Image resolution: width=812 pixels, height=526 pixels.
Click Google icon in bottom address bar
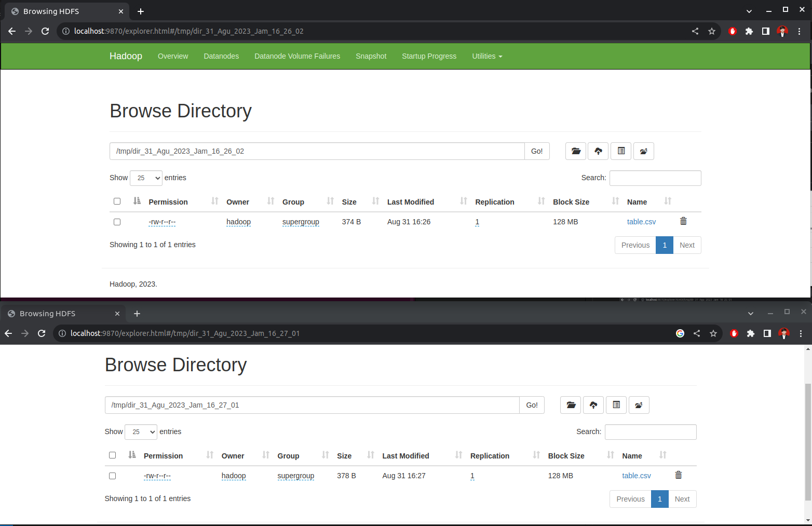tap(680, 333)
